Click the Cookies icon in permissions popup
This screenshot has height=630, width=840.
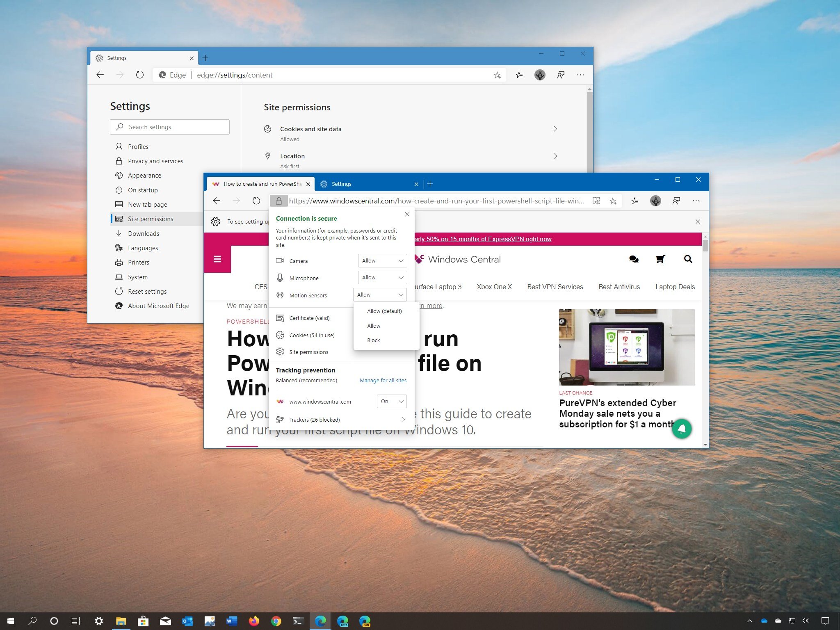(x=280, y=335)
